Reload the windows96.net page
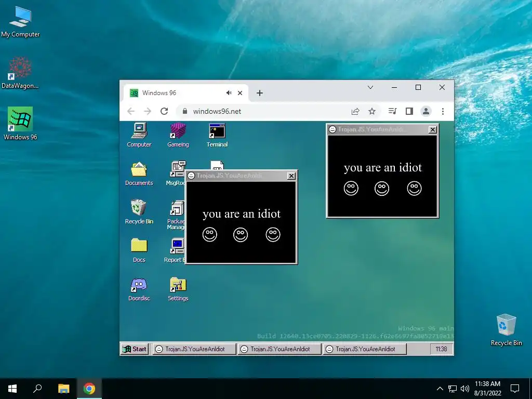This screenshot has height=399, width=532. [164, 111]
